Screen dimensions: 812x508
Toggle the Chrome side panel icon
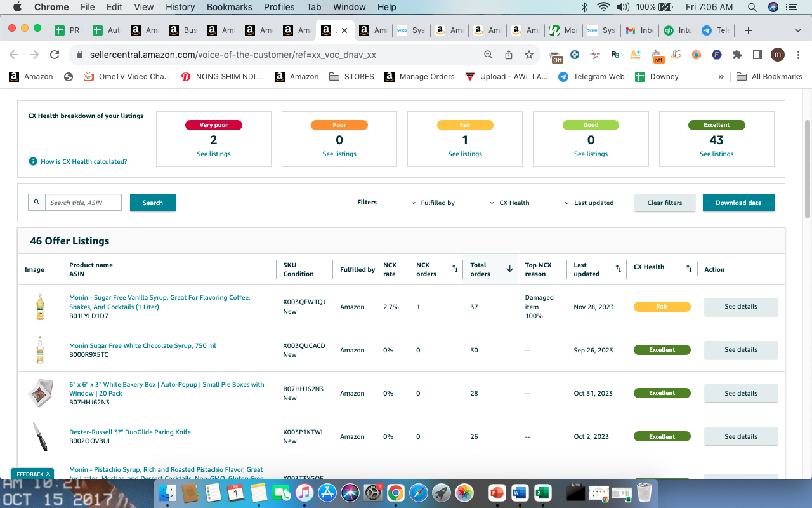click(757, 55)
